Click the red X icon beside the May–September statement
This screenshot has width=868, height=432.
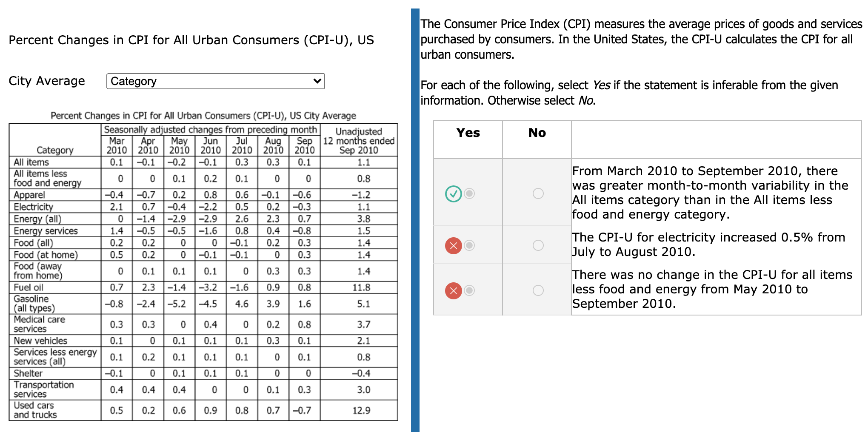(x=453, y=291)
